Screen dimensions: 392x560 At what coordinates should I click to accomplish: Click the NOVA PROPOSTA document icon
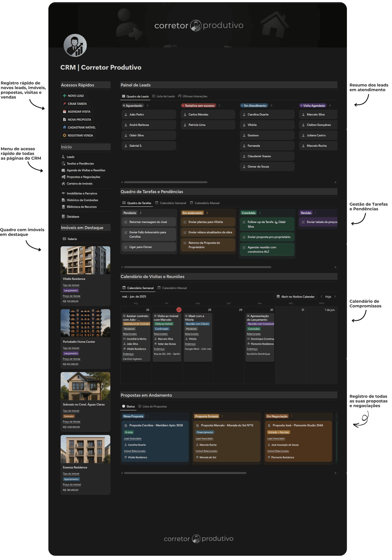coord(65,120)
